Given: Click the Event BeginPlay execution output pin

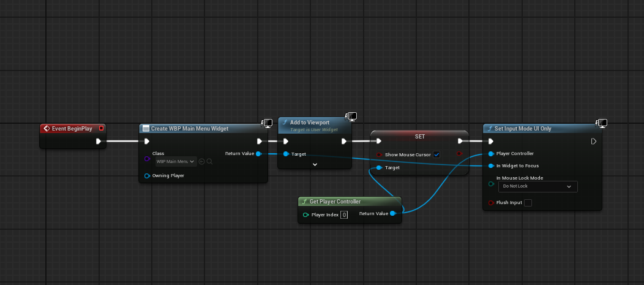Looking at the screenshot, I should coord(99,142).
